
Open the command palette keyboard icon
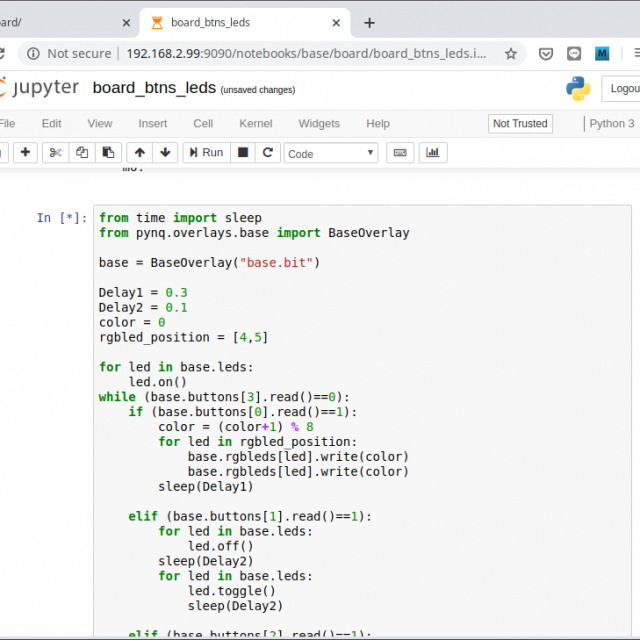(x=400, y=153)
